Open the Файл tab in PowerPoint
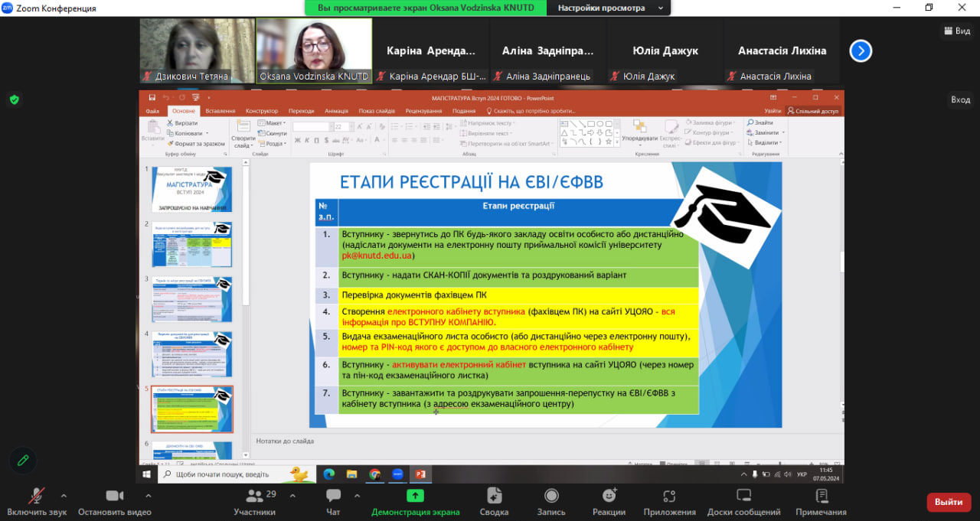Viewport: 980px width, 521px height. (152, 111)
